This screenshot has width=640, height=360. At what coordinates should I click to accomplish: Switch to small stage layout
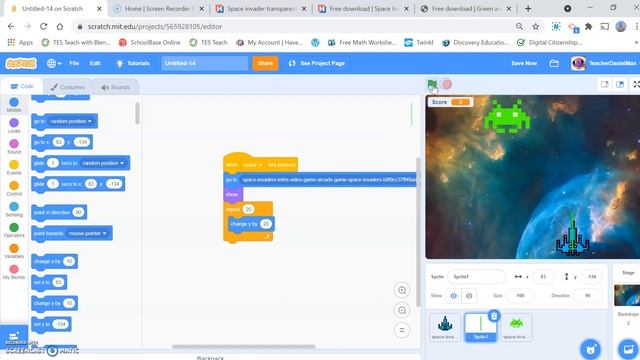click(604, 84)
